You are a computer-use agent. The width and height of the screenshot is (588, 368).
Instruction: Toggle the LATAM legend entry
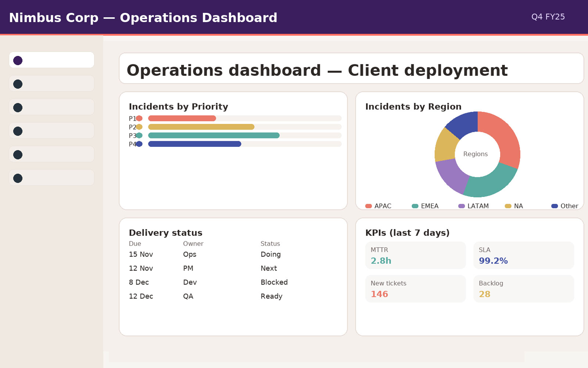pos(474,206)
